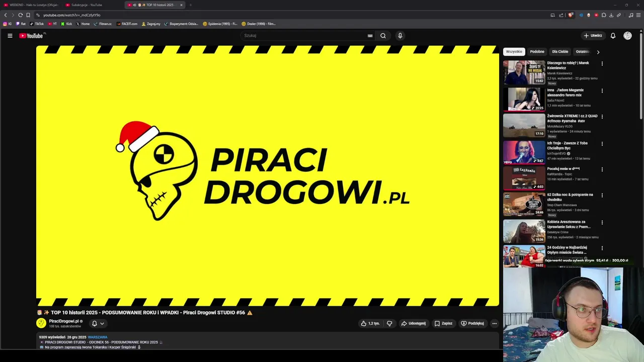Open Ich Troje Zawsze Z Tobą title

[567, 146]
